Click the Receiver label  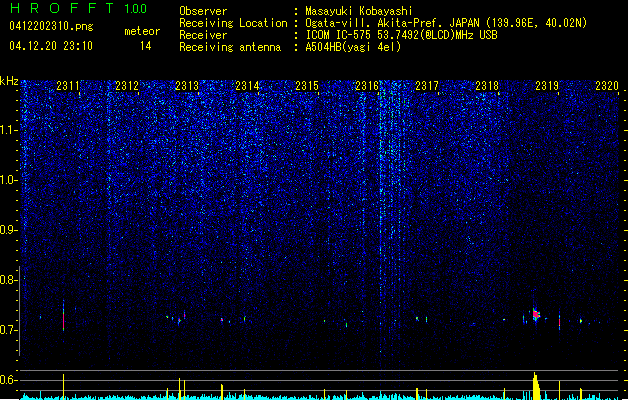click(203, 35)
